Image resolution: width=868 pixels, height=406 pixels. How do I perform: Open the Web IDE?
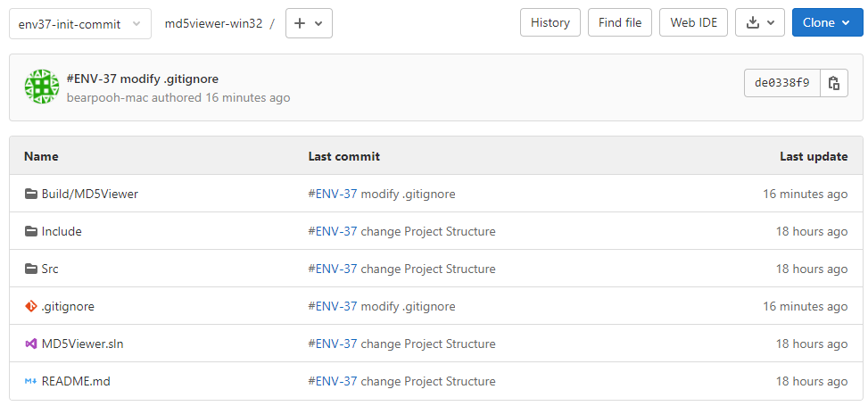(694, 22)
